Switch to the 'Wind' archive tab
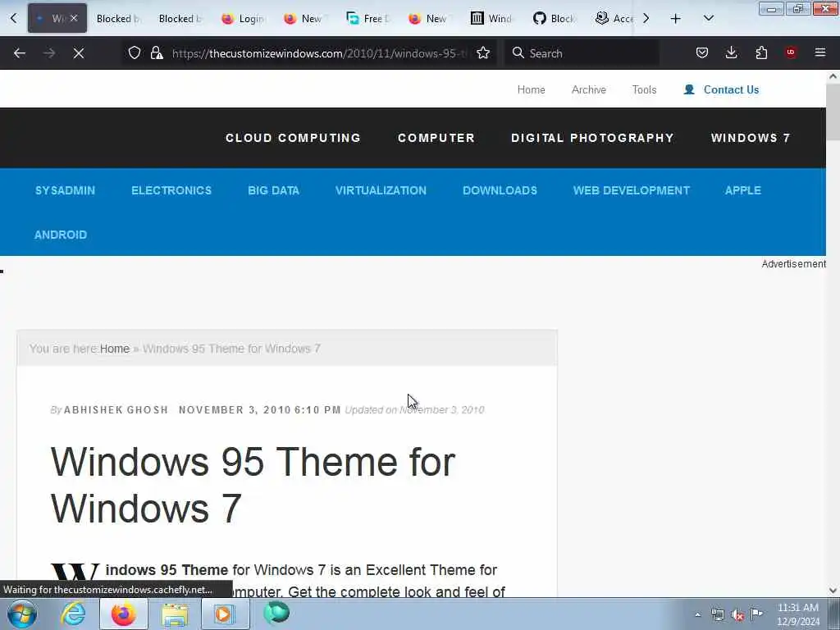Viewport: 840px width, 630px height. click(x=492, y=19)
